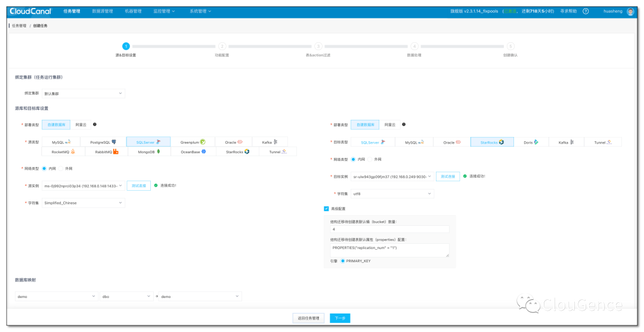The image size is (644, 332).
Task: Choose source 阿里云 deployment type
Action: click(81, 125)
